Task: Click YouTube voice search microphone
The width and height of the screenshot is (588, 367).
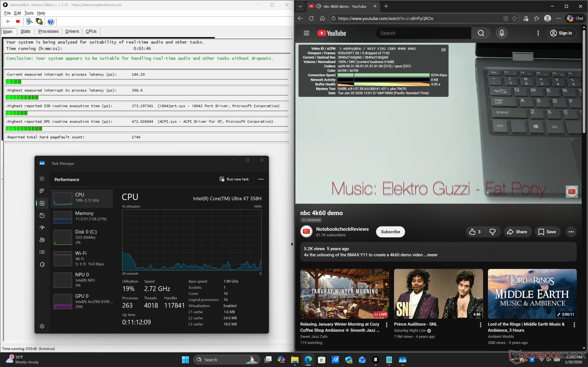Action: pos(501,33)
